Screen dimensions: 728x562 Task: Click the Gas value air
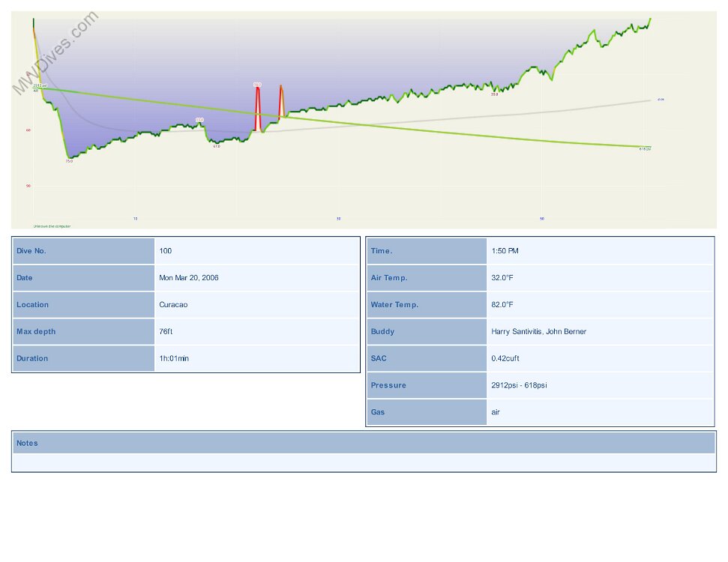pos(496,413)
